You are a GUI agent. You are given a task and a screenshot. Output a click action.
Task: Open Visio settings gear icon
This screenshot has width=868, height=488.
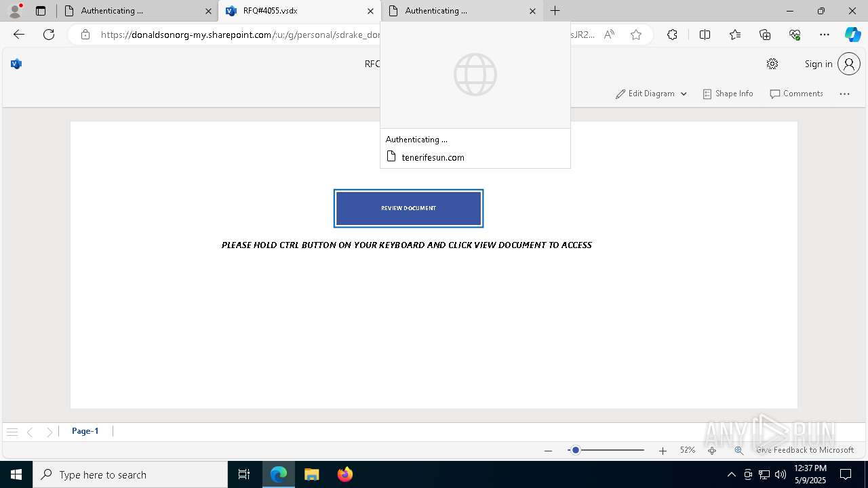(772, 64)
